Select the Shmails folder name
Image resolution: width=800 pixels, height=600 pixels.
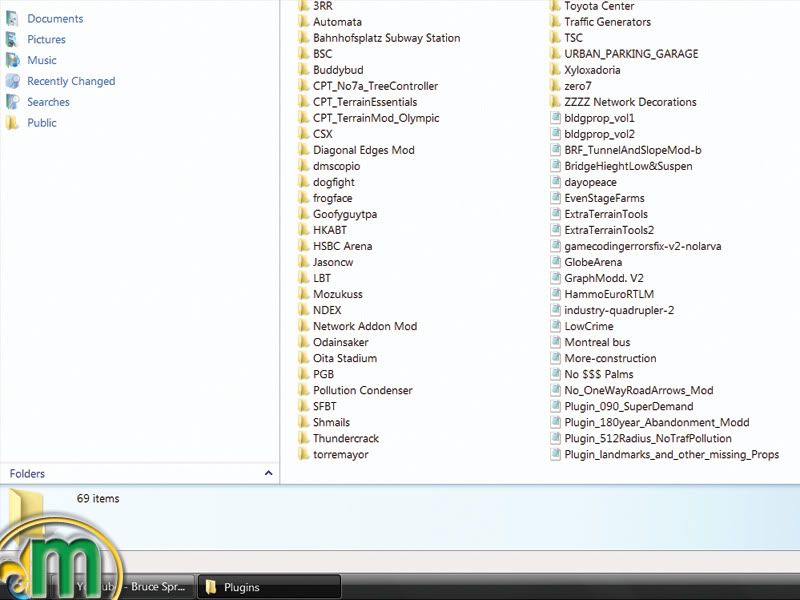332,422
